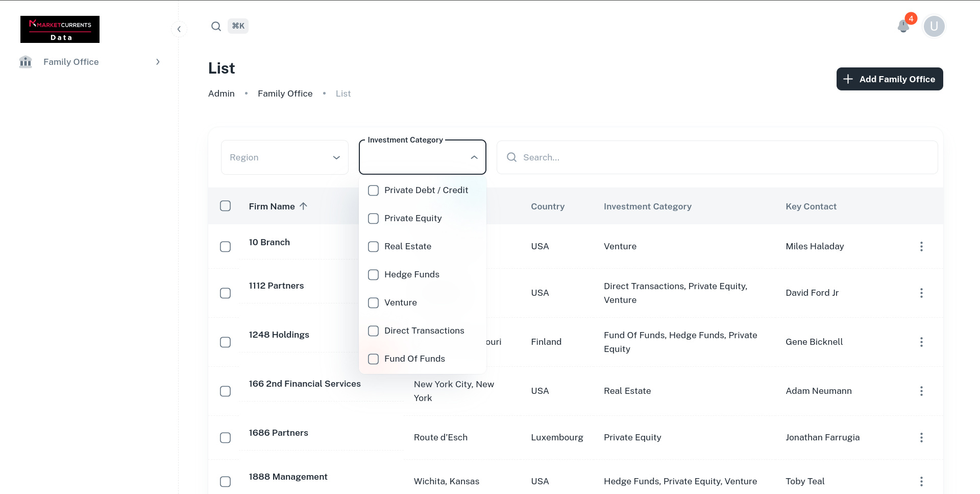The height and width of the screenshot is (494, 980).
Task: Check the Private Equity category filter
Action: click(373, 218)
